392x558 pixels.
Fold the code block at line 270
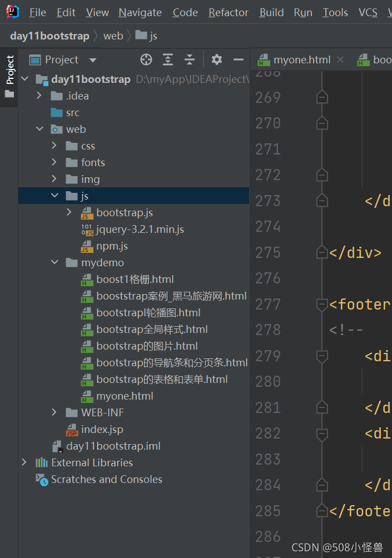[x=322, y=123]
